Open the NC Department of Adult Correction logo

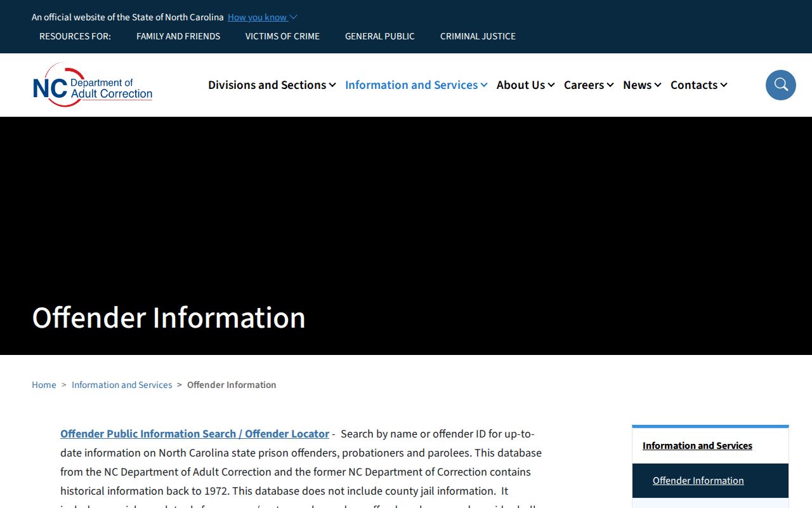pyautogui.click(x=93, y=85)
